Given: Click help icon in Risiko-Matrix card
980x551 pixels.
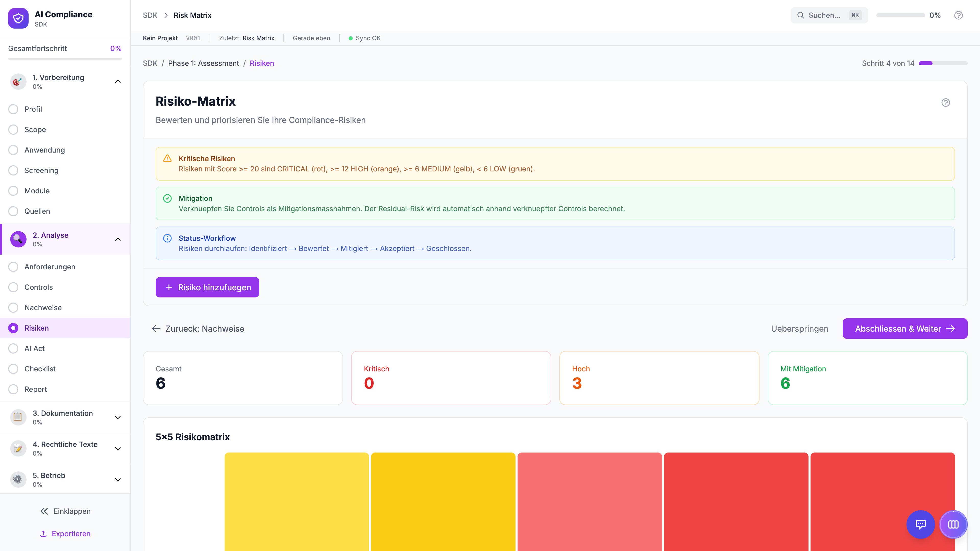Looking at the screenshot, I should 945,103.
